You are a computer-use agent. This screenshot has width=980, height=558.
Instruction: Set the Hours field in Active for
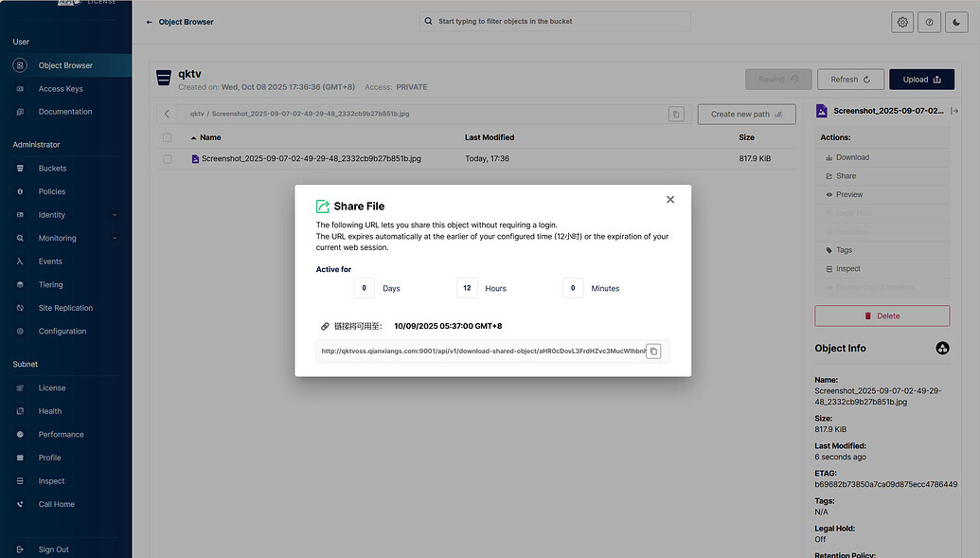[467, 288]
